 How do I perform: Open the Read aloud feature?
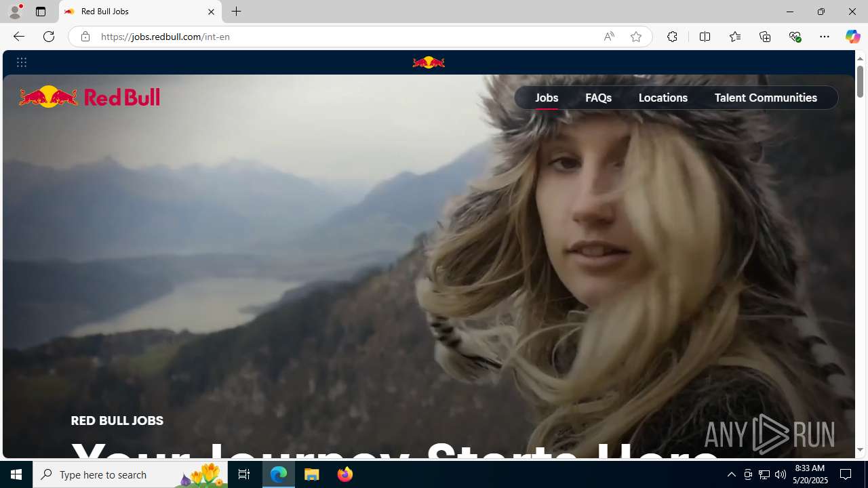click(x=609, y=37)
